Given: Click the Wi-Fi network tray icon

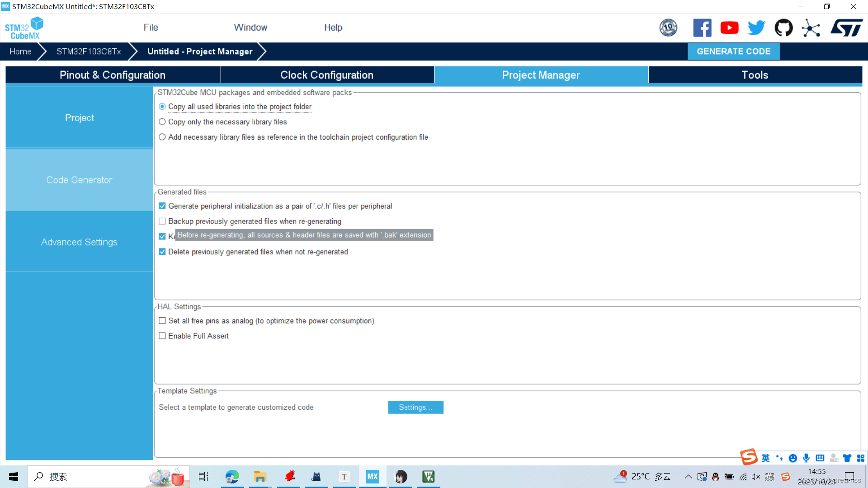Looking at the screenshot, I should (x=743, y=477).
